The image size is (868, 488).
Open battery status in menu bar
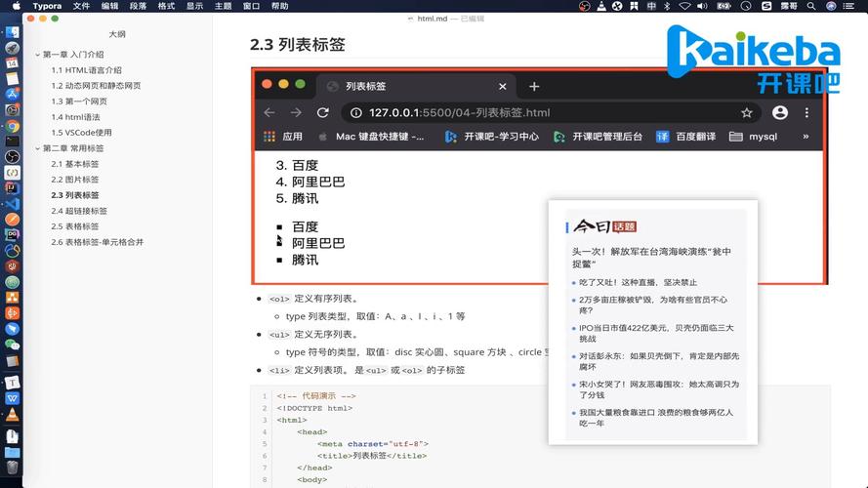724,6
